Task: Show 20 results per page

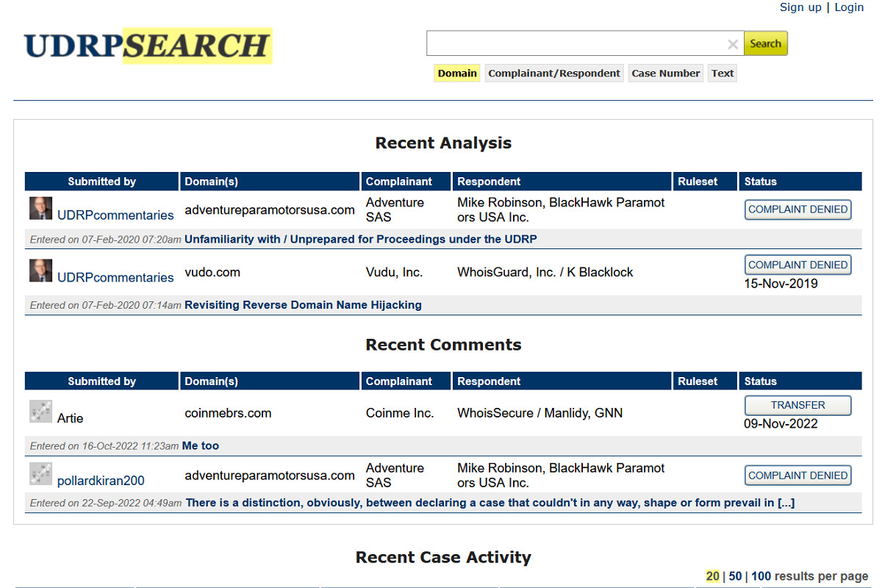Action: tap(713, 576)
